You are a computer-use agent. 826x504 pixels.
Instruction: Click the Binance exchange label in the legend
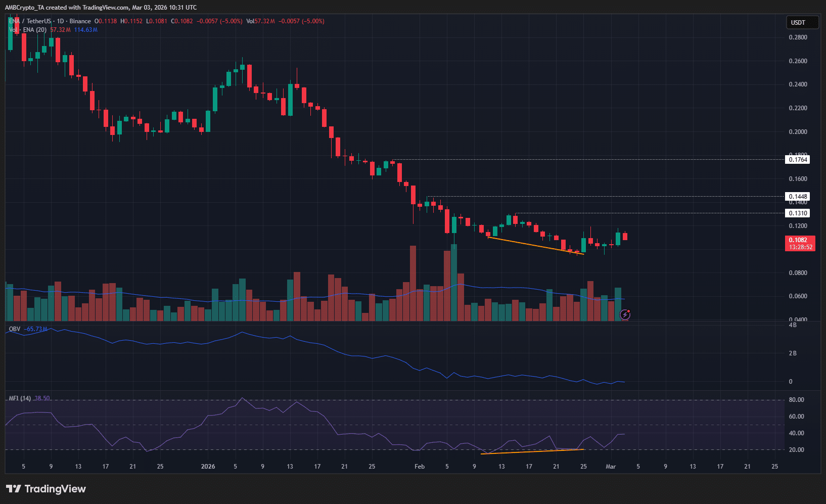pyautogui.click(x=79, y=21)
